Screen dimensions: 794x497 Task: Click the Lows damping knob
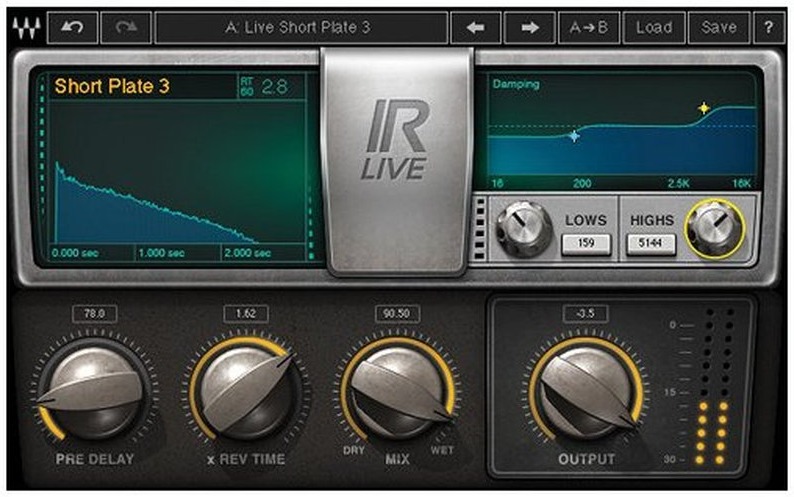click(524, 228)
